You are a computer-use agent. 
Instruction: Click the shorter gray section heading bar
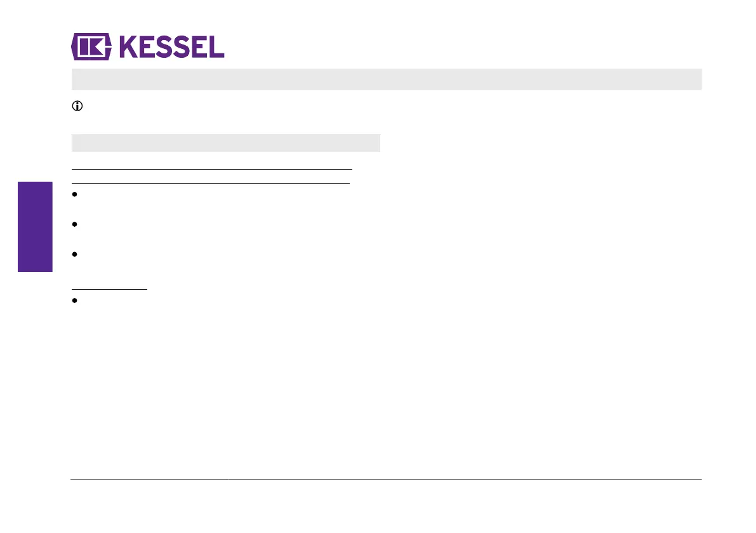[225, 143]
